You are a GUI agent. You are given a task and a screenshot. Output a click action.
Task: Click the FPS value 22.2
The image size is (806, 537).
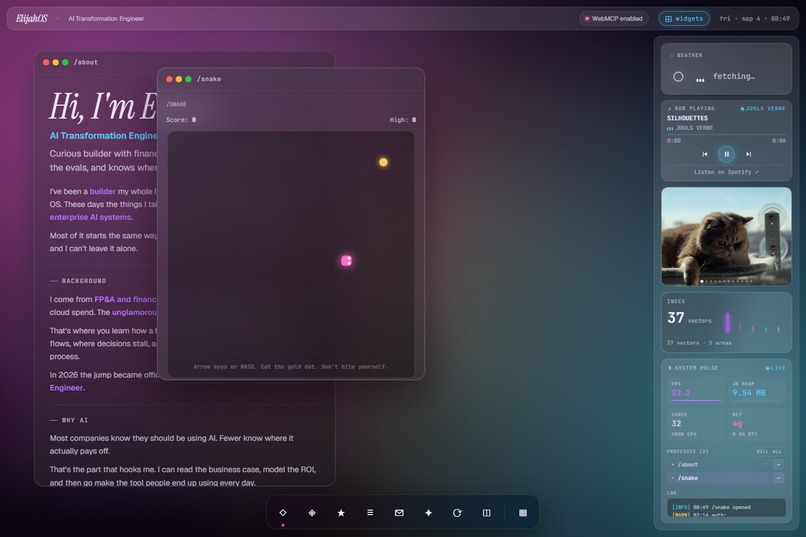click(681, 393)
